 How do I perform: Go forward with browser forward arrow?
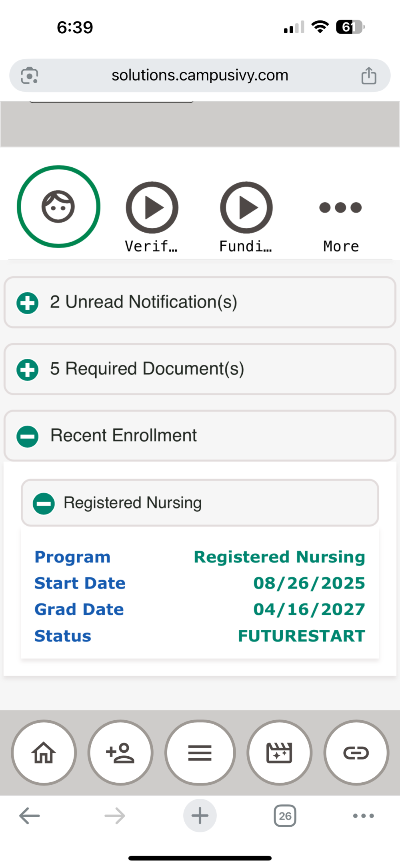coord(115,816)
